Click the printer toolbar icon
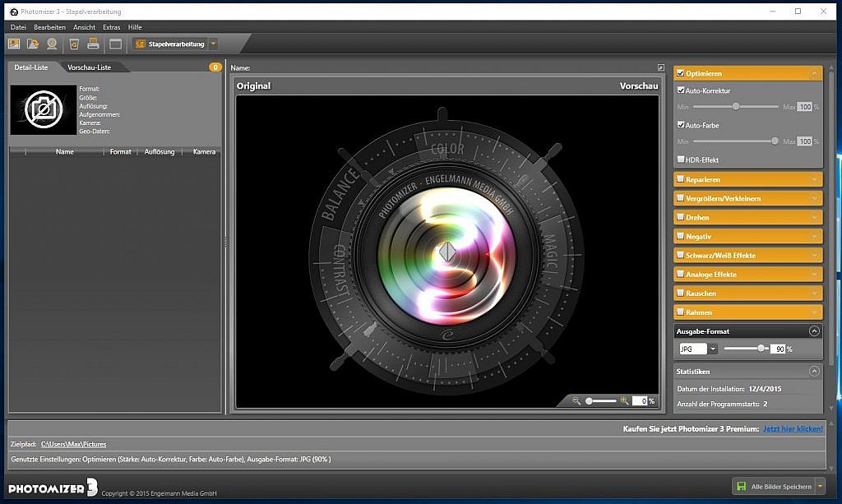The width and height of the screenshot is (842, 504). tap(93, 44)
